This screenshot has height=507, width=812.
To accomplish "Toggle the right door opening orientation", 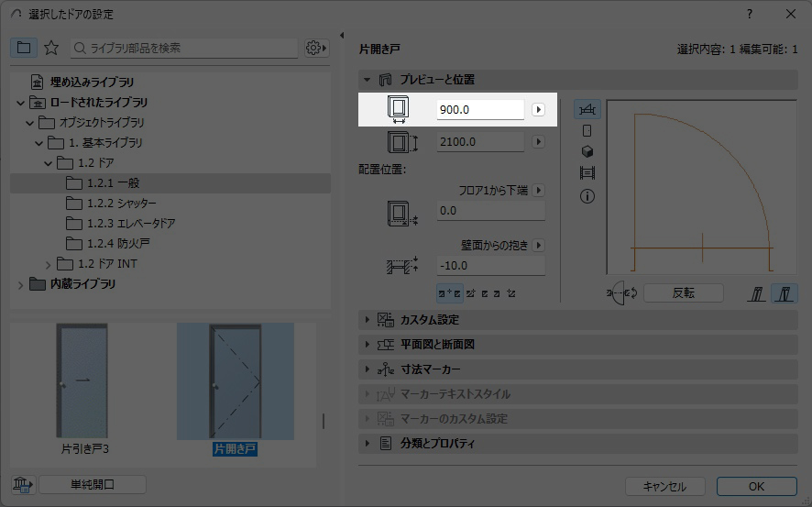I will [x=785, y=293].
